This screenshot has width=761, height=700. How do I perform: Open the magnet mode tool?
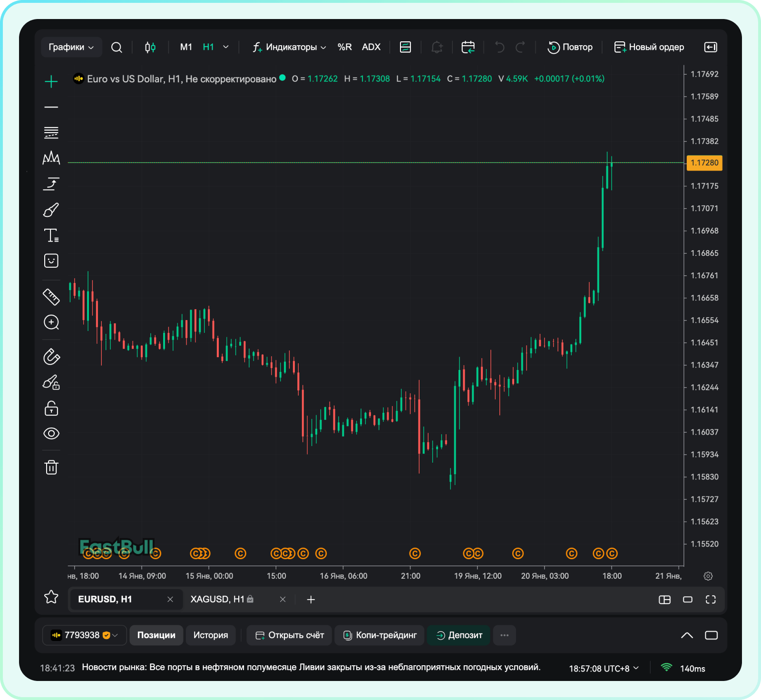point(51,357)
